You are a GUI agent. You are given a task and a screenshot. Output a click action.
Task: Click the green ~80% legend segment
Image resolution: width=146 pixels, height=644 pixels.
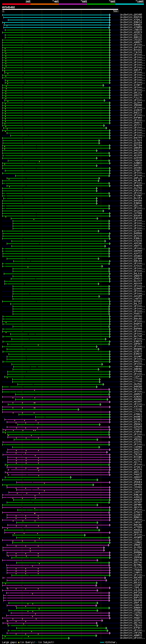click(101, 4)
